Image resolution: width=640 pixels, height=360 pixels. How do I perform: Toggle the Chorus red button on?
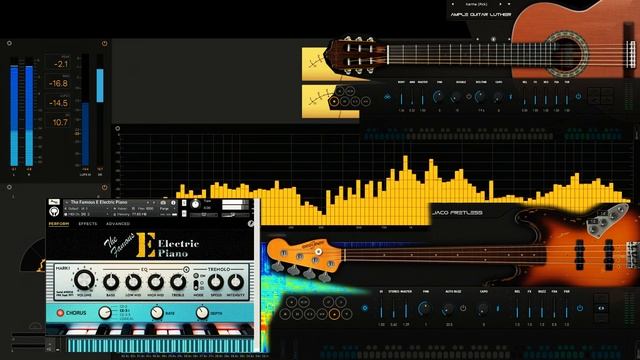[60, 313]
